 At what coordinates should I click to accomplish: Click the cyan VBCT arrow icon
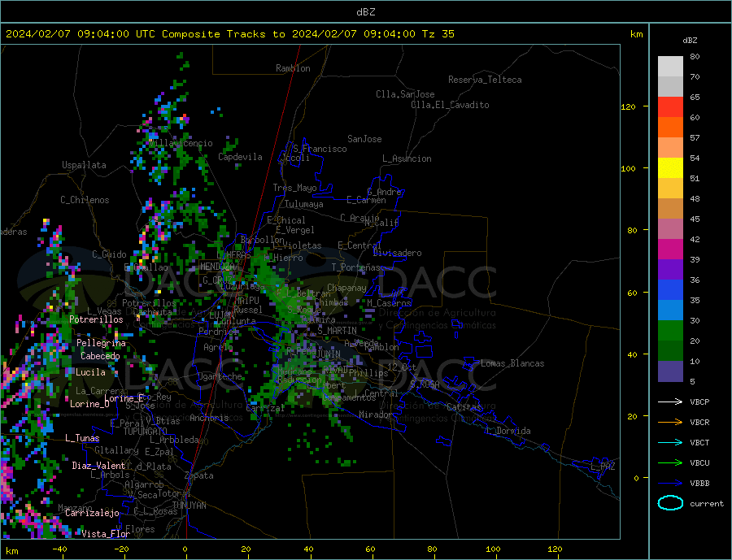[x=670, y=442]
